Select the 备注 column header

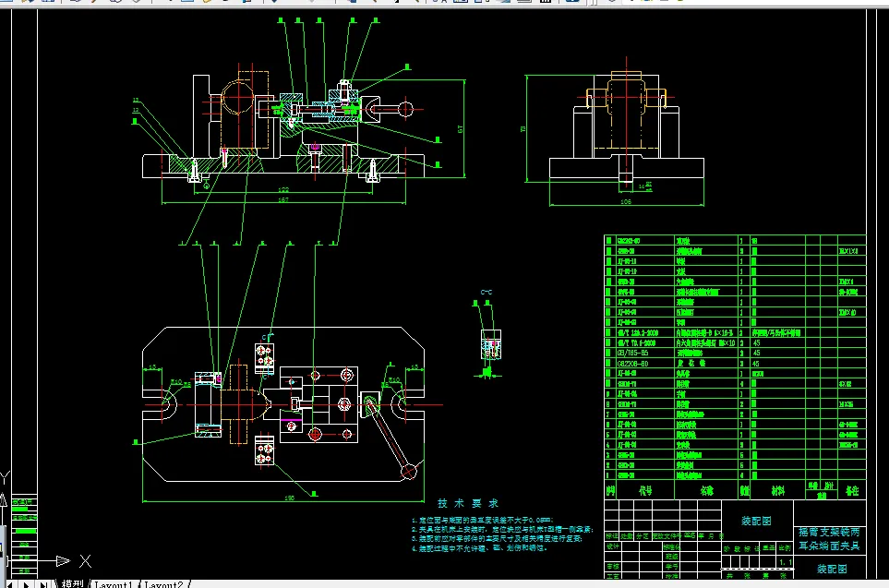click(852, 490)
